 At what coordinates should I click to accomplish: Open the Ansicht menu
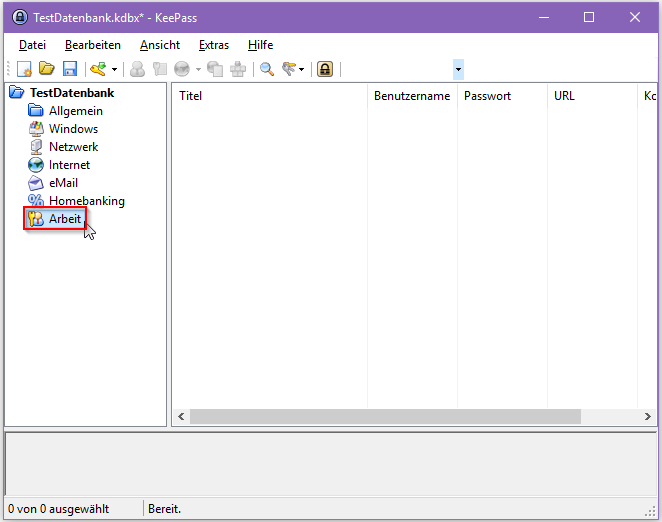160,45
